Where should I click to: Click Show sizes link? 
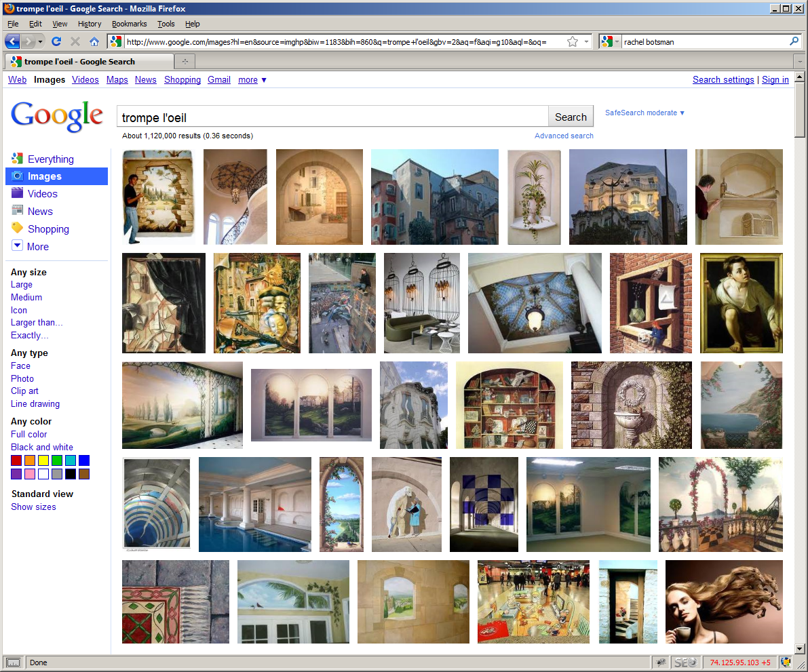pyautogui.click(x=33, y=507)
